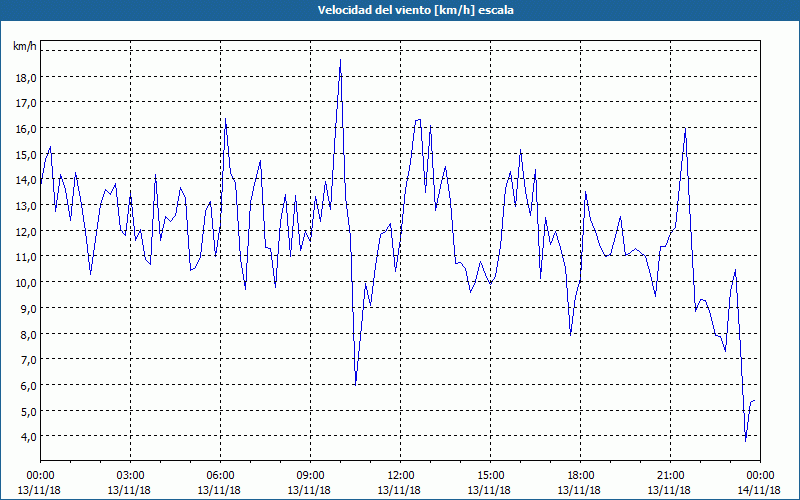Click the 6,0 y-axis label
Viewport: 800px width, 500px height.
(x=29, y=386)
